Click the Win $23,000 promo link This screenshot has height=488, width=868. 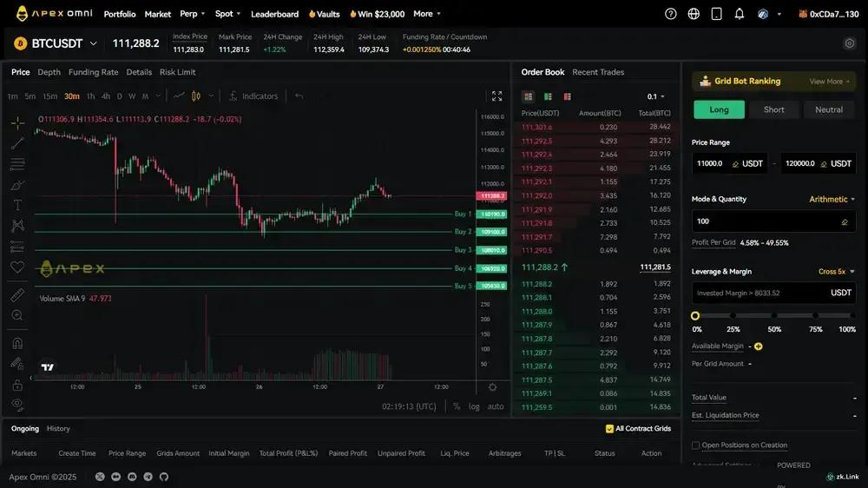[377, 14]
